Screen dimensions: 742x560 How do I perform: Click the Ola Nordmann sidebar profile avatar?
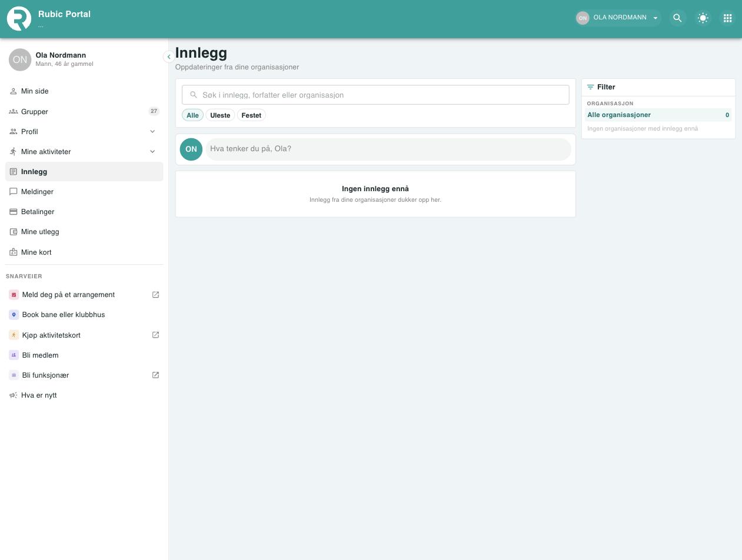(x=20, y=59)
